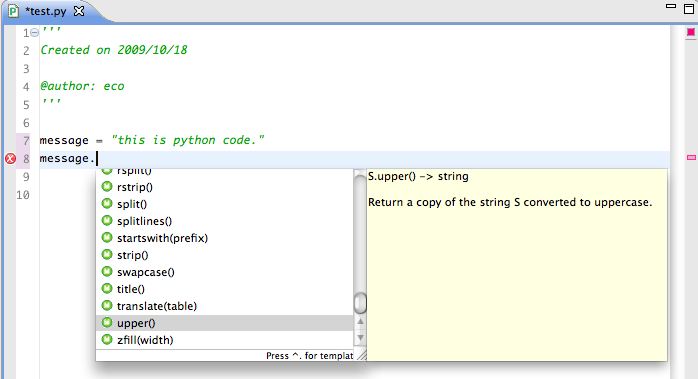Click the completion list scroll up arrow
Viewport: 698px width, 379px height.
[x=360, y=322]
